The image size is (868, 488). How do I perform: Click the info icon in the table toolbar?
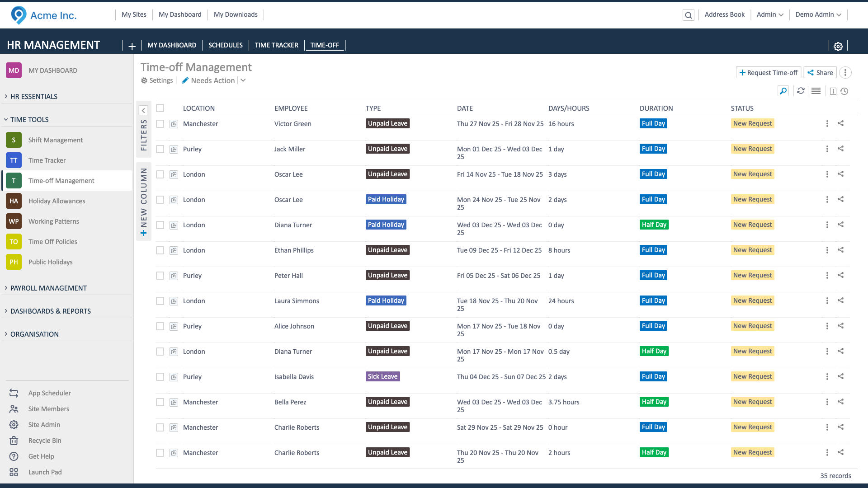coord(832,91)
